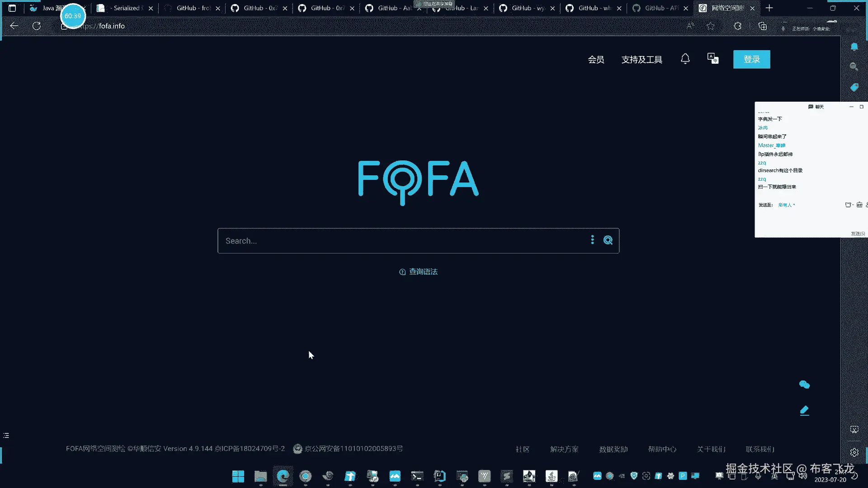Open the 联系我们 footer link

click(x=760, y=449)
